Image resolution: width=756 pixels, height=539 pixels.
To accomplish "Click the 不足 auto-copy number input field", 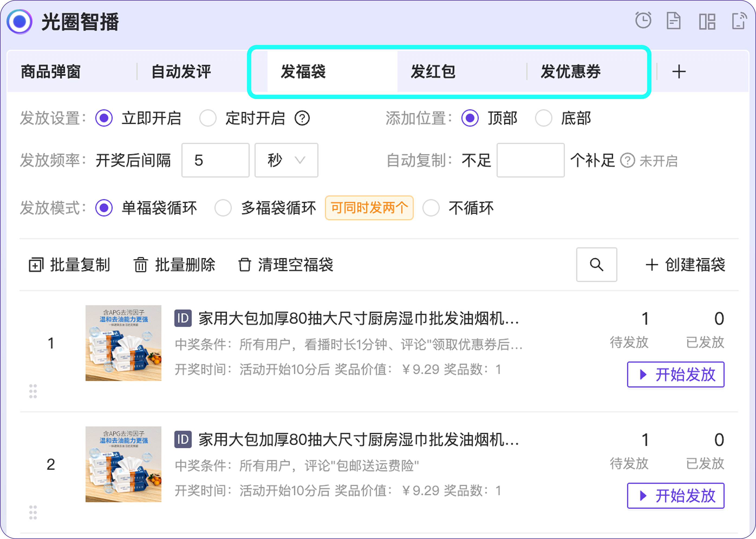I will click(530, 160).
